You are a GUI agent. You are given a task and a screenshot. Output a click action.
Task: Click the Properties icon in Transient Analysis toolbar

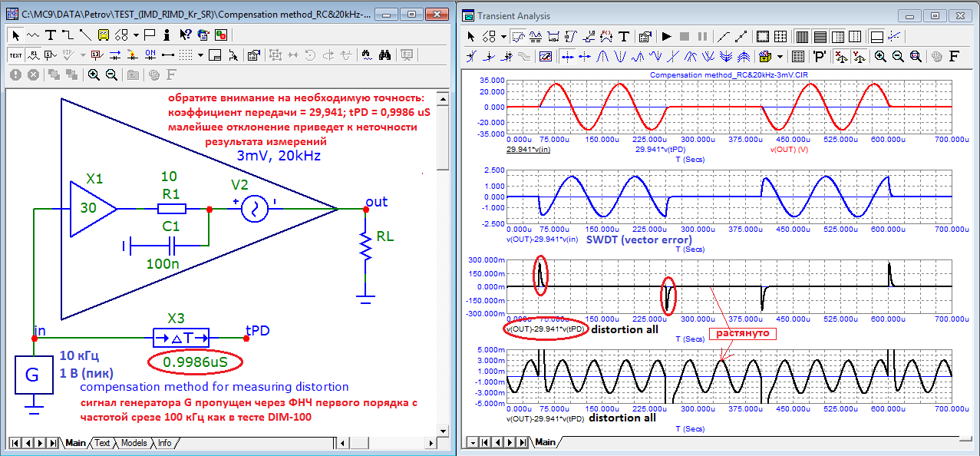[645, 36]
